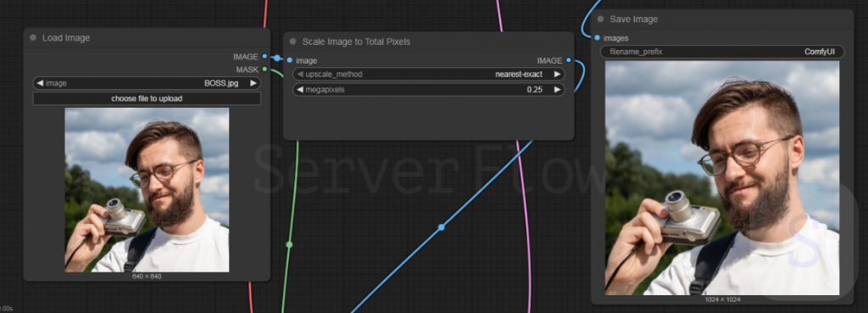
Task: Click the filename_prefix ComfyUI input field
Action: tap(722, 52)
